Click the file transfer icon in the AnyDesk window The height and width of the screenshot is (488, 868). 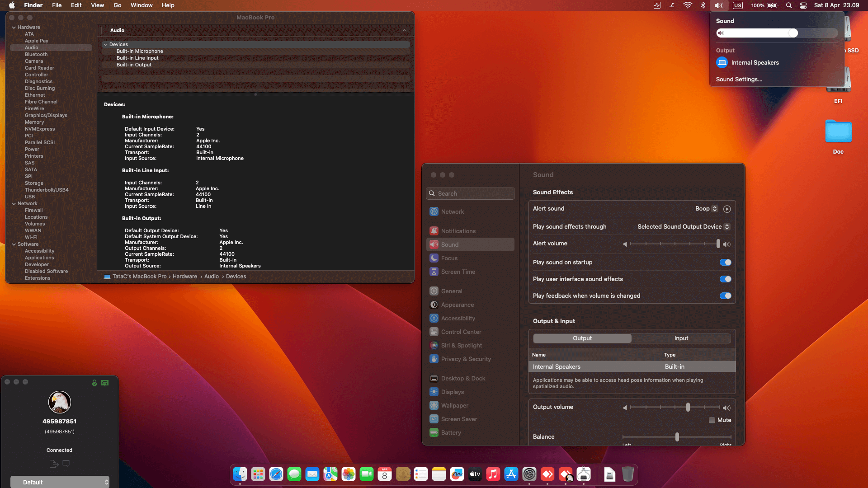point(54,464)
